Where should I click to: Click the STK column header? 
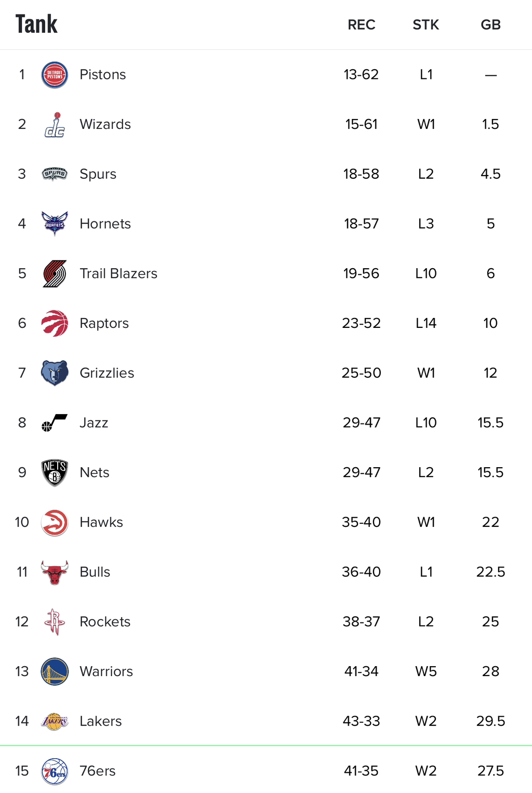425,25
